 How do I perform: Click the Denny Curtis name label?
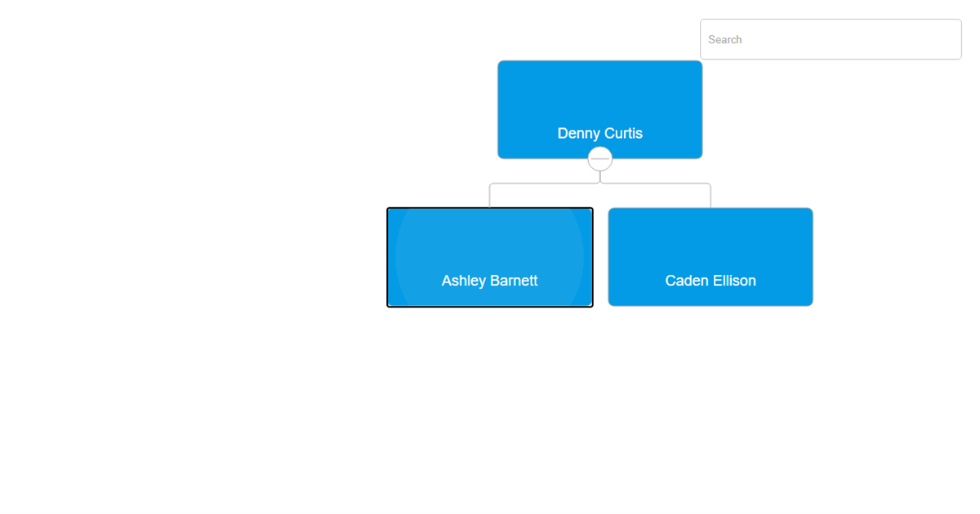(600, 133)
